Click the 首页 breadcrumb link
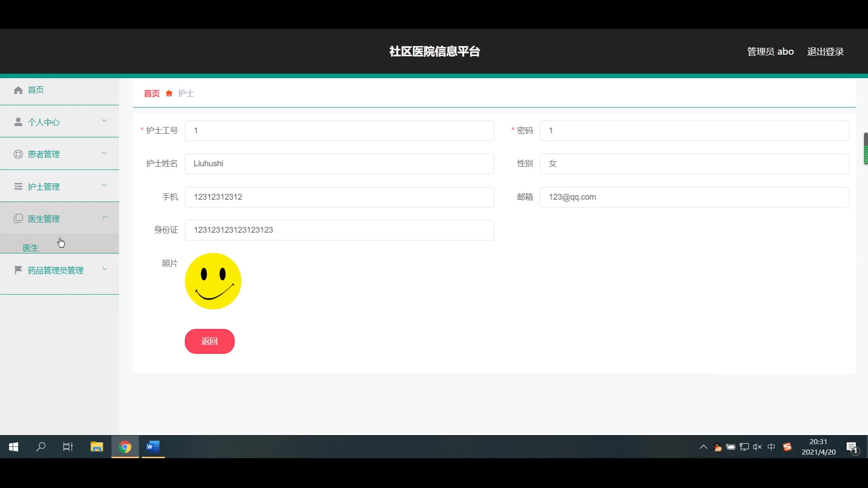The width and height of the screenshot is (868, 488). click(151, 94)
